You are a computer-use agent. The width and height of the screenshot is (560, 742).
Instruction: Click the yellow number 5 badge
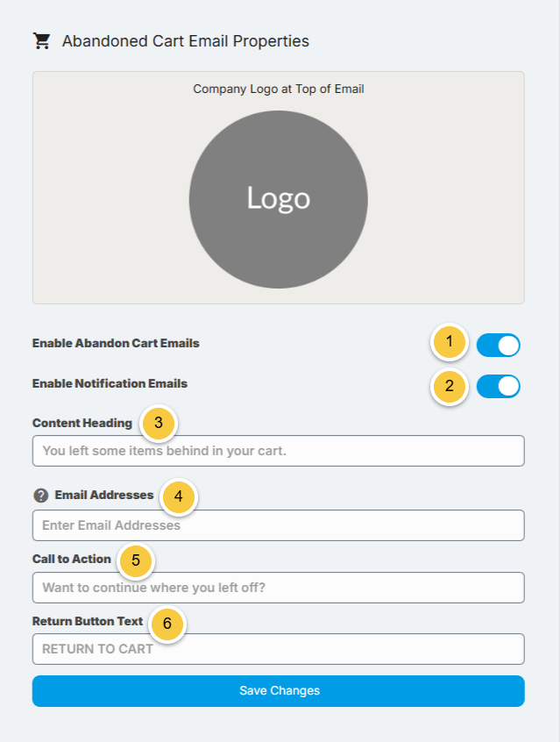click(136, 560)
